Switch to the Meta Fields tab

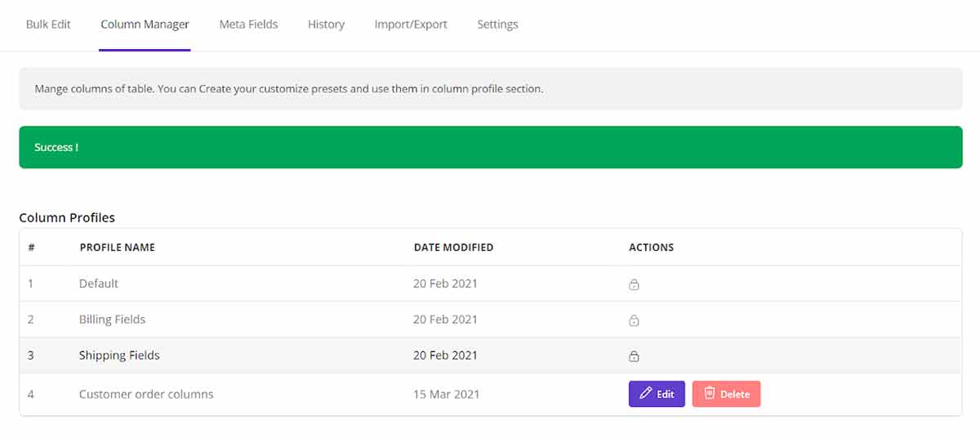point(248,25)
